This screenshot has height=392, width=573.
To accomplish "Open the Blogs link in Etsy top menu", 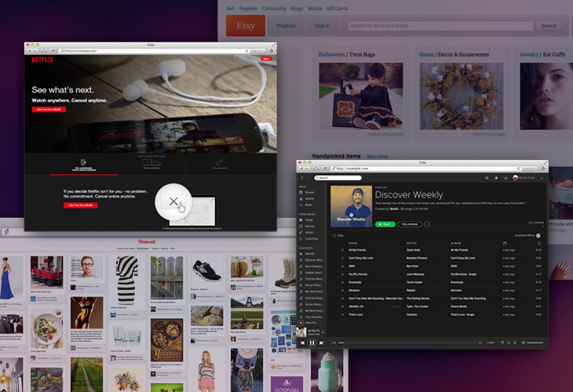I will point(297,9).
